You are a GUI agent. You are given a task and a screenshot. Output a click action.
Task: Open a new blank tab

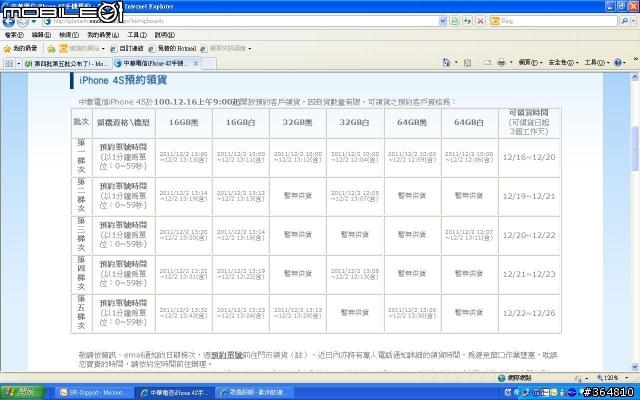209,64
